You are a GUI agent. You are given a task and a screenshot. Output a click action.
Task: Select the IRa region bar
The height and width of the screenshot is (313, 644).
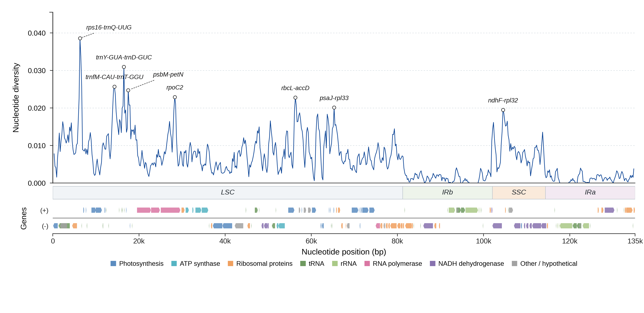click(x=590, y=193)
